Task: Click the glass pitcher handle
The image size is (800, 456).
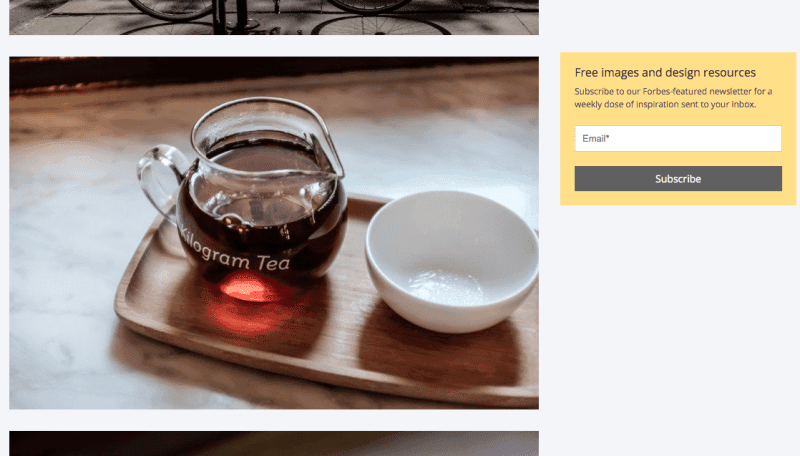Action: pyautogui.click(x=160, y=180)
